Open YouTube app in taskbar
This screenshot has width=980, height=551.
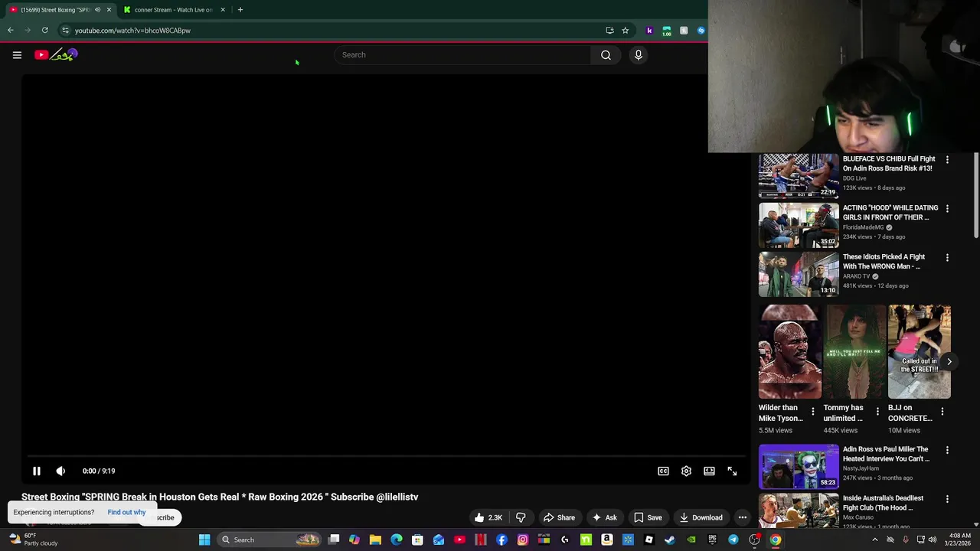459,540
